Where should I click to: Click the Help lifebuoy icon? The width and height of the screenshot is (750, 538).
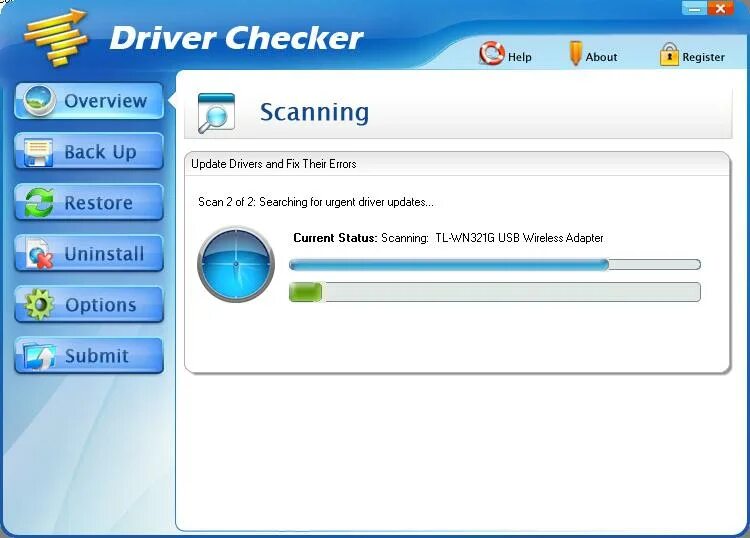point(491,54)
